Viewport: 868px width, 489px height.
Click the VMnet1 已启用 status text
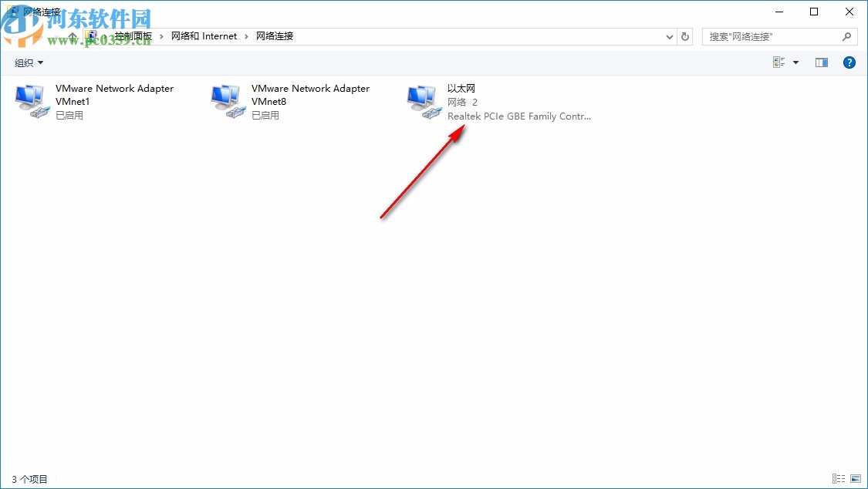point(69,115)
